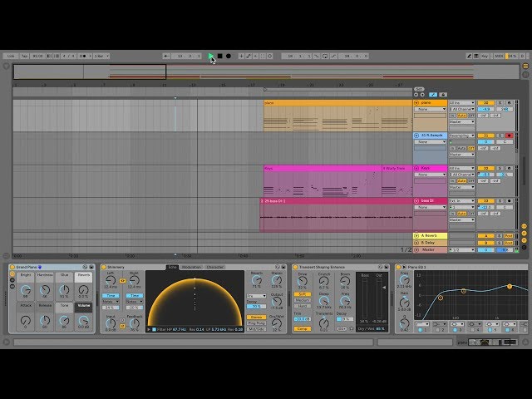Click the Ping Pong mode button

click(x=256, y=323)
